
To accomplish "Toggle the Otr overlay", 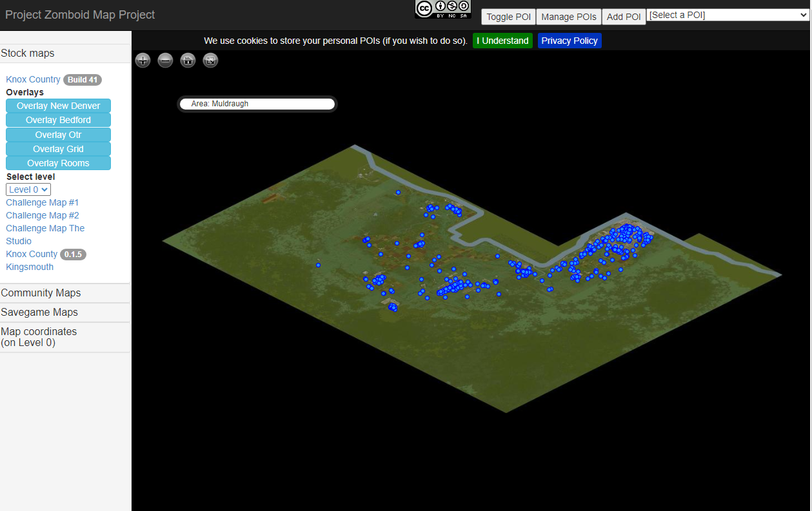I will pos(58,135).
